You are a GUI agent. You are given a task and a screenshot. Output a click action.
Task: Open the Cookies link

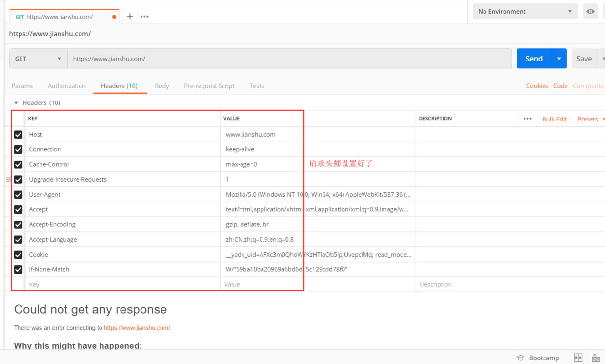pos(537,86)
